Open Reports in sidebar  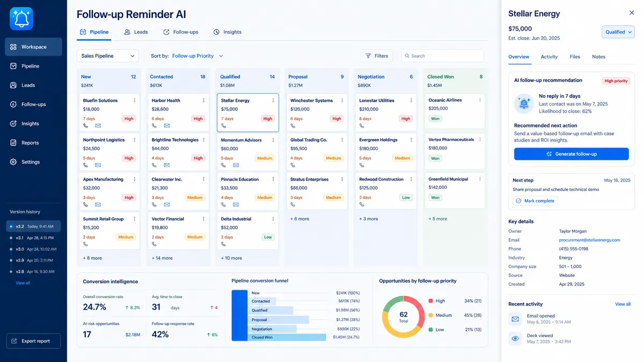tap(34, 143)
